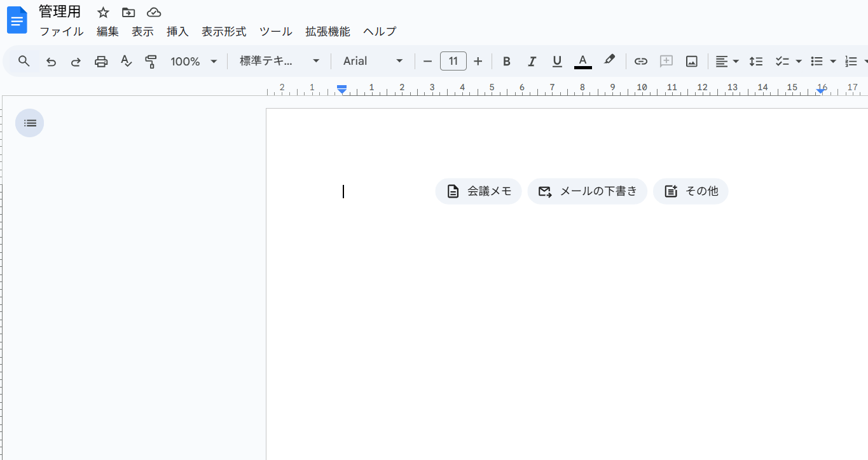The width and height of the screenshot is (868, 460).
Task: Star the document 管理用
Action: pos(103,13)
